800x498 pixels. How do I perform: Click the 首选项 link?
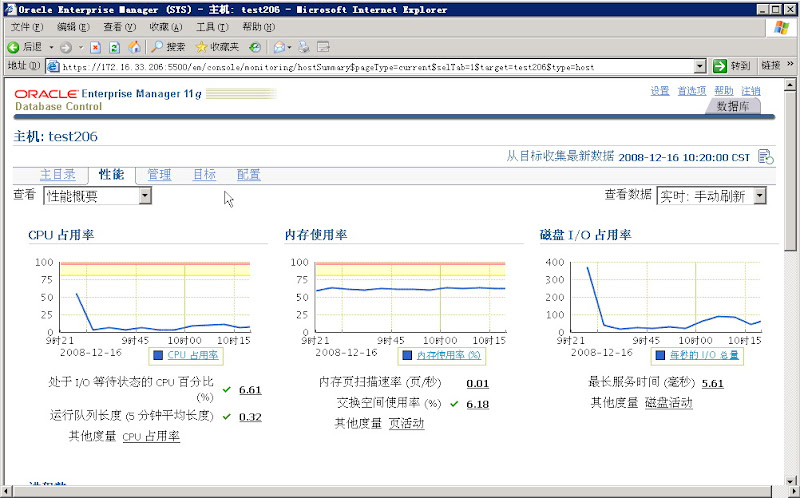[x=692, y=91]
